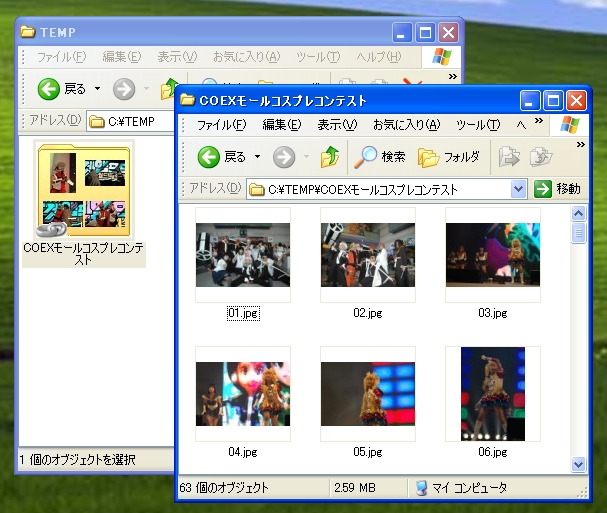Click the green 移動 Go button
Image resolution: width=607 pixels, height=513 pixels.
pos(557,189)
